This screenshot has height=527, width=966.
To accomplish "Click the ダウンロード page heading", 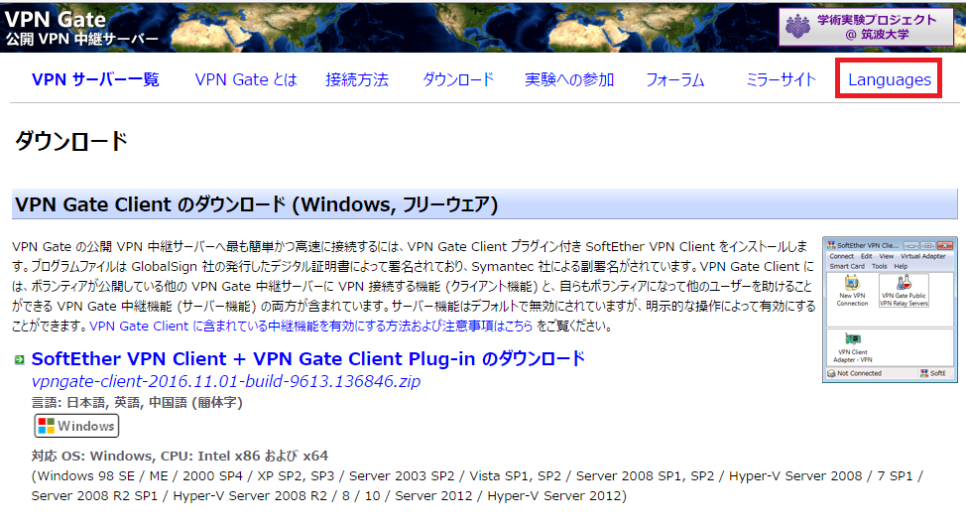I will [x=71, y=141].
